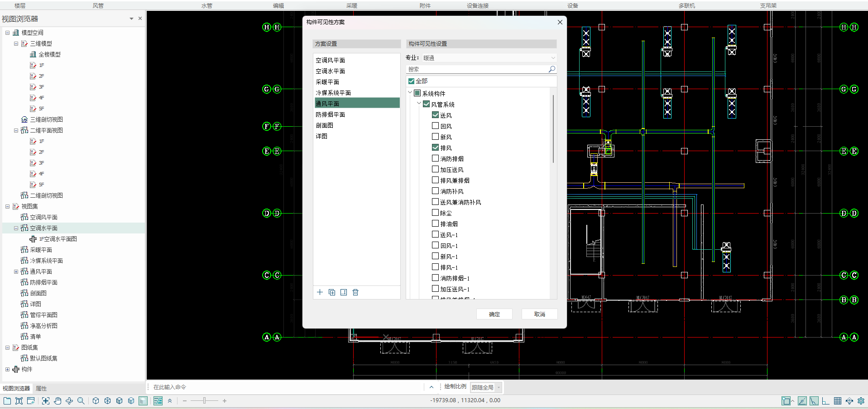Toggle the 全部 checkbox
This screenshot has height=409, width=868.
coord(411,81)
